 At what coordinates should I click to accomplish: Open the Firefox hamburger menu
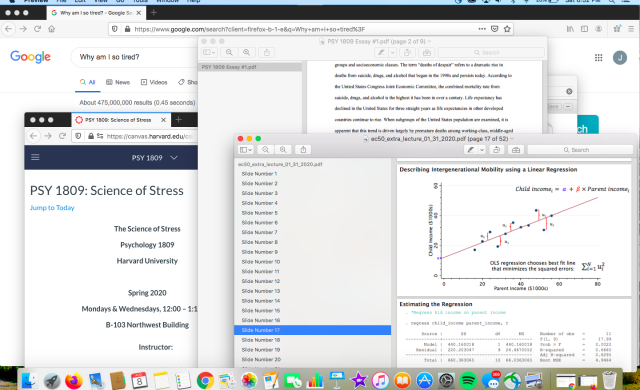point(631,29)
